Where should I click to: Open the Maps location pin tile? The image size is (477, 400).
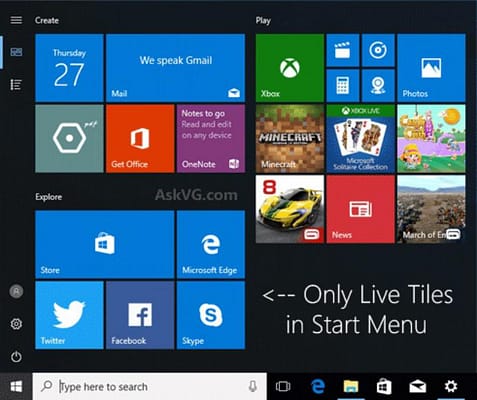[x=378, y=85]
